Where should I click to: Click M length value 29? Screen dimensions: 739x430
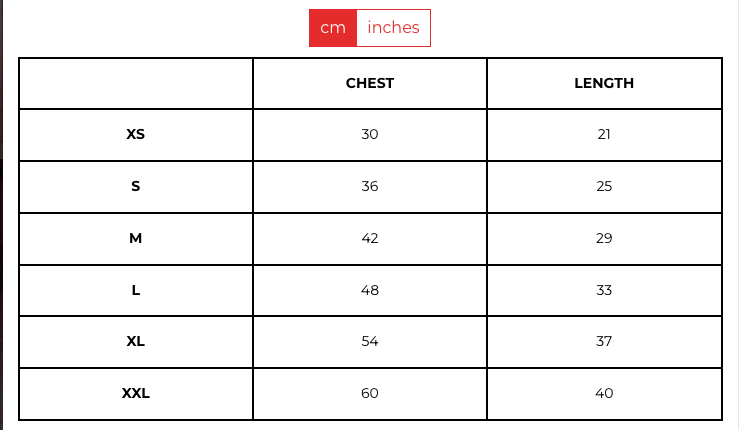(604, 238)
